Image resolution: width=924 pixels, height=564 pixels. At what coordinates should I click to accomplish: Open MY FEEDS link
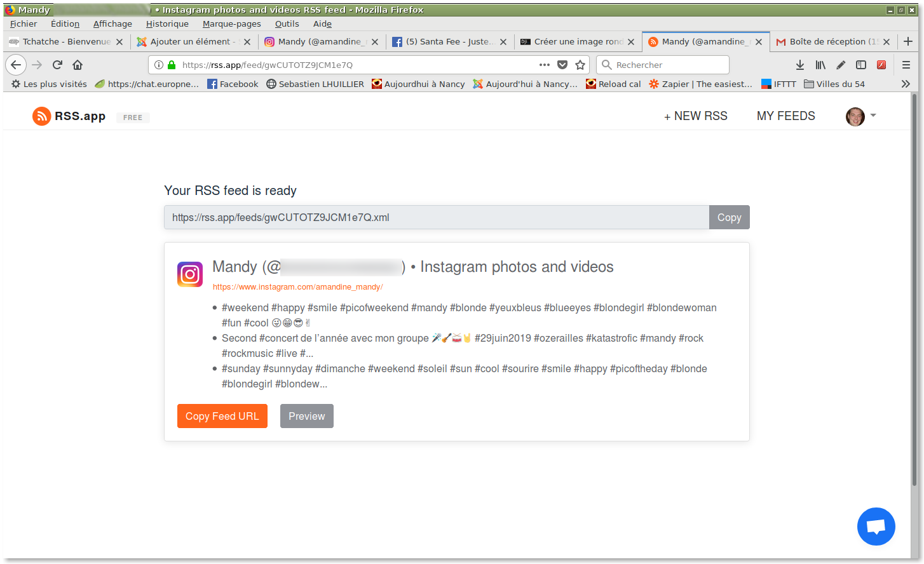[785, 116]
